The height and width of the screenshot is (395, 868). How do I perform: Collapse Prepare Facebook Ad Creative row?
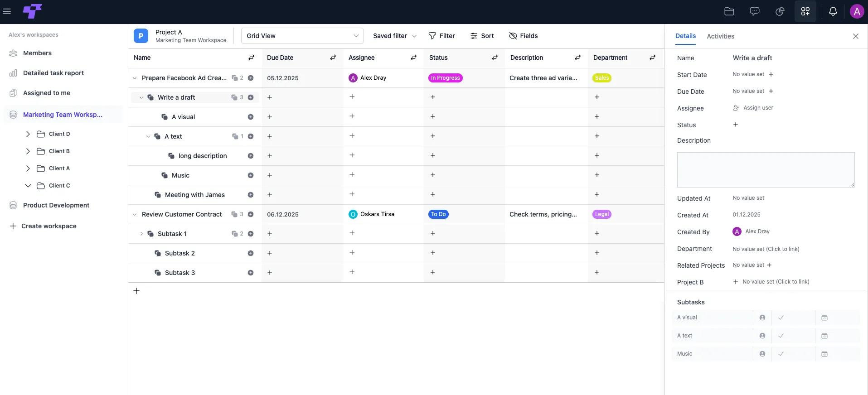[135, 78]
